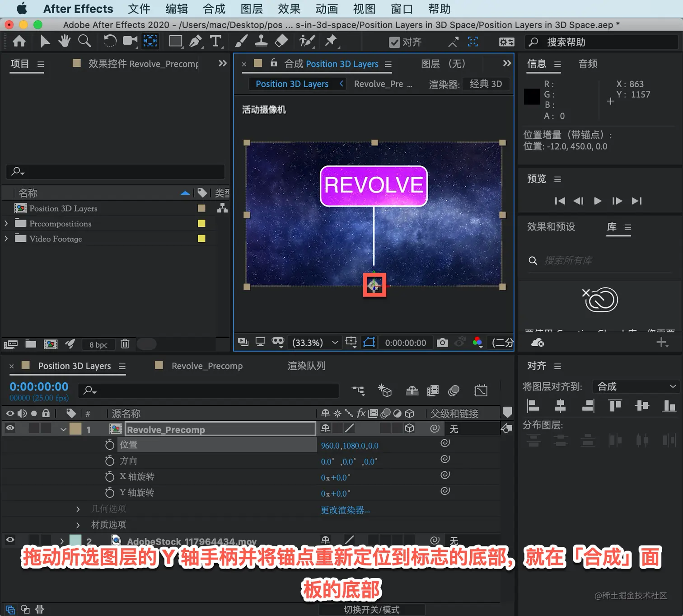Click the 8 bpc color depth button
Viewport: 683px width, 616px height.
pos(98,344)
